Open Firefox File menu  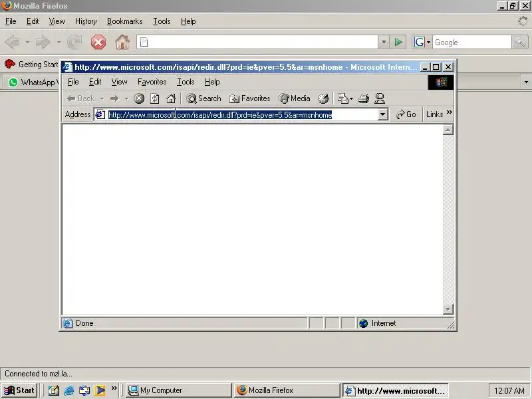click(11, 21)
